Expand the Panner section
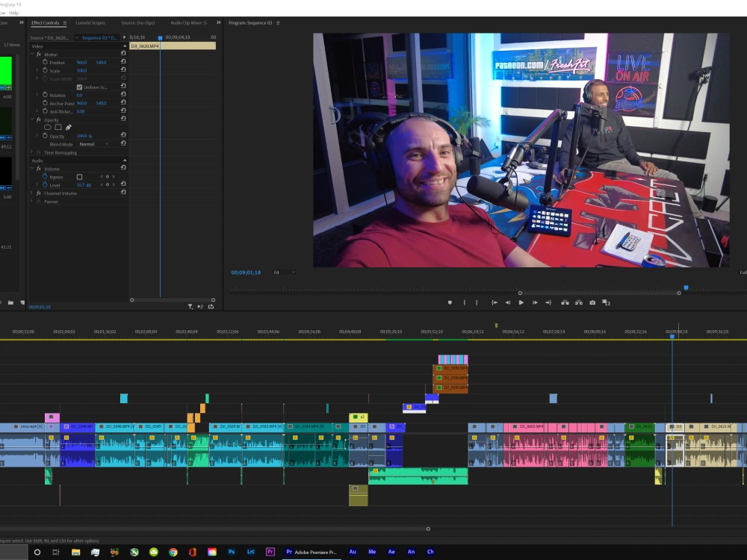 coord(32,202)
